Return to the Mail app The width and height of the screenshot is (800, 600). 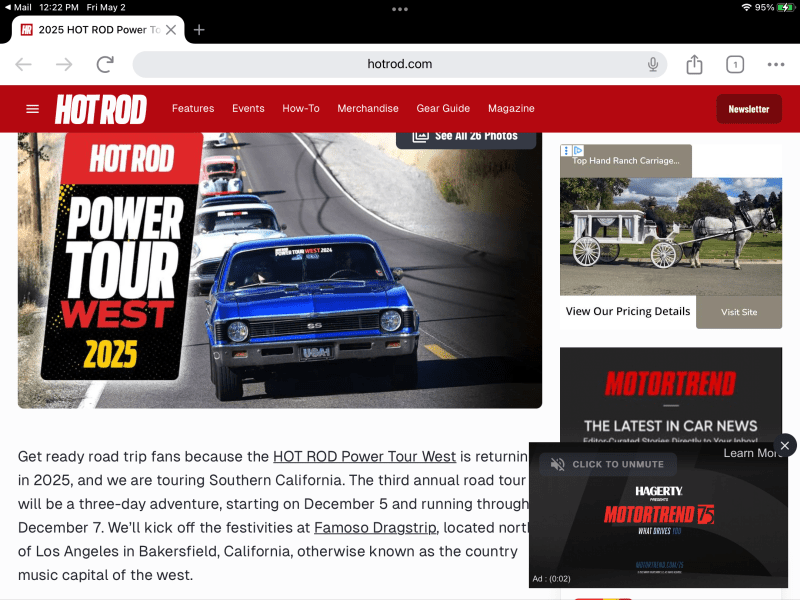[18, 7]
